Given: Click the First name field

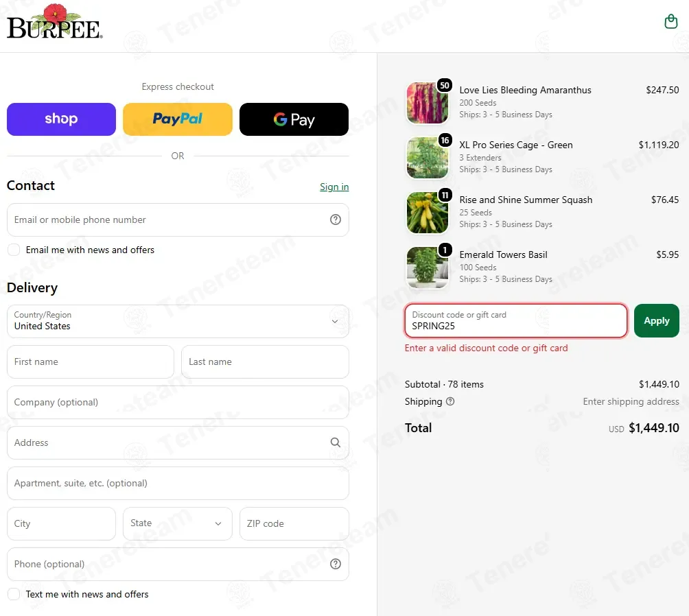Looking at the screenshot, I should tap(91, 362).
